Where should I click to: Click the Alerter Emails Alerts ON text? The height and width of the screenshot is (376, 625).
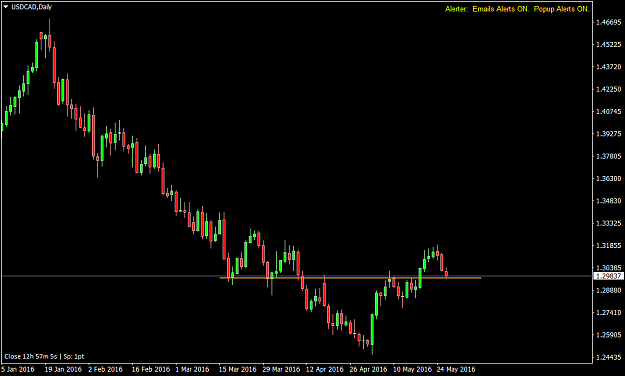(x=487, y=9)
